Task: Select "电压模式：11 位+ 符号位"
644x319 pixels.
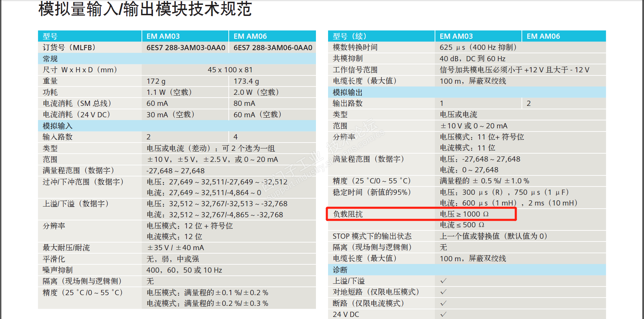Action: (x=482, y=137)
